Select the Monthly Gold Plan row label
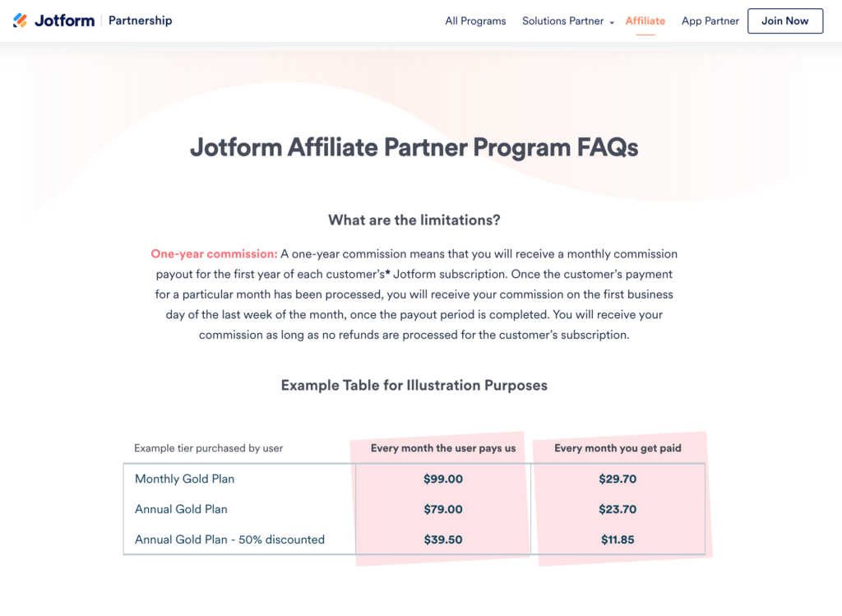 [x=185, y=479]
